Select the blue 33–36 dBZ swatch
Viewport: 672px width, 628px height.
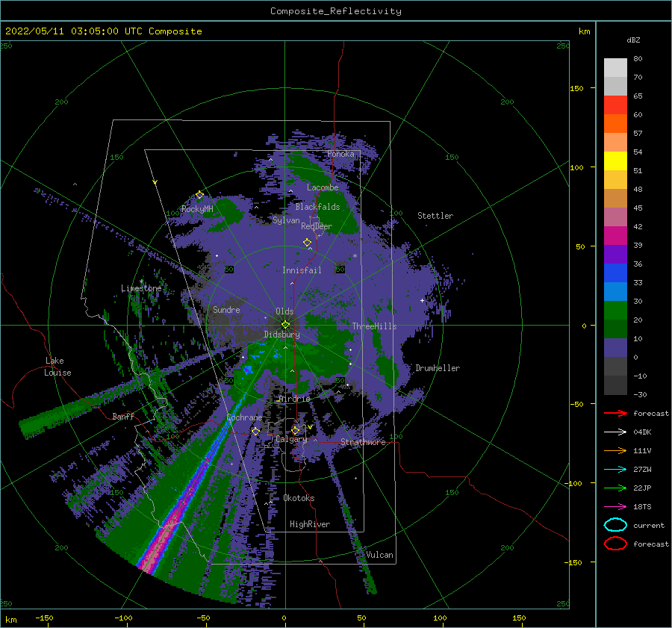(x=615, y=273)
